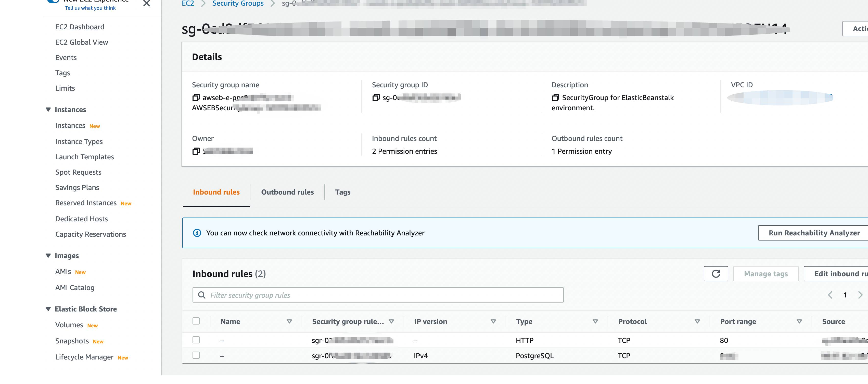Open the Tags tab
868x384 pixels.
(x=343, y=192)
